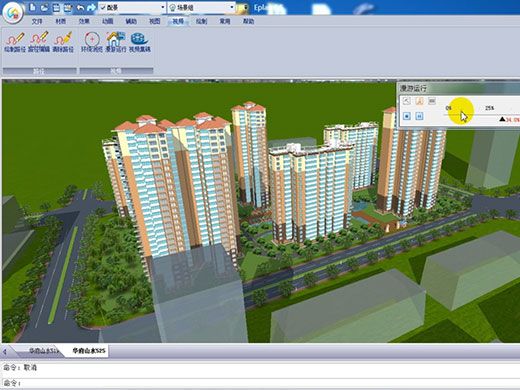The height and width of the screenshot is (390, 520).
Task: Select the draw path pencil tool
Action: 15,42
